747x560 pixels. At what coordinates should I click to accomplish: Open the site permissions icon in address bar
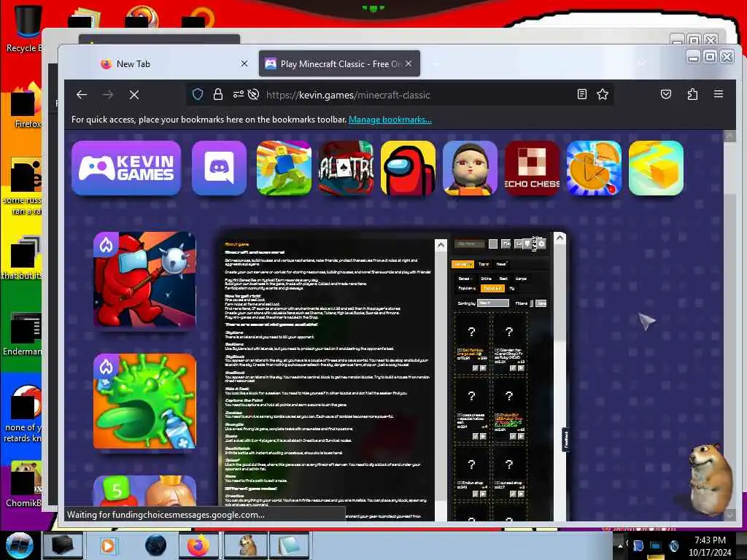[x=239, y=94]
